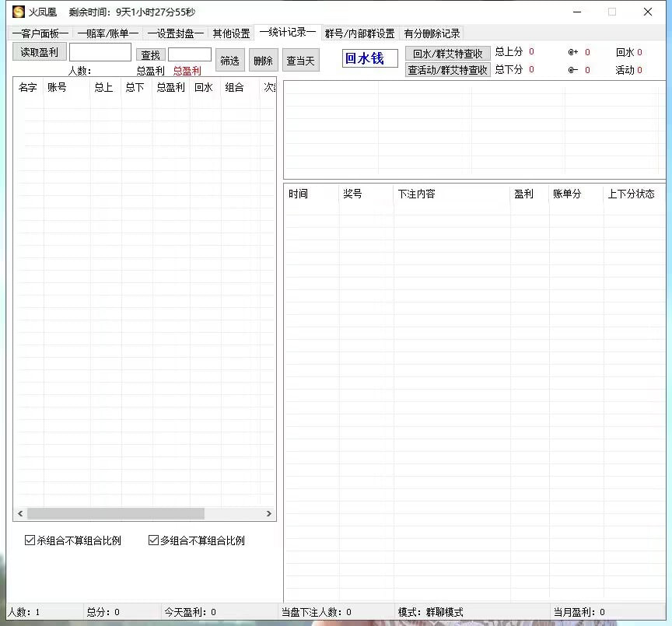The image size is (672, 626).
Task: Open the 群号/内部群设置 tab
Action: [x=359, y=33]
